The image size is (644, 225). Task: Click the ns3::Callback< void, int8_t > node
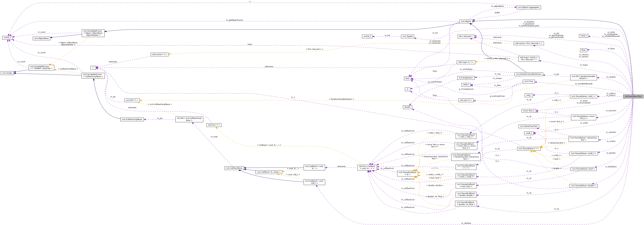[314, 182]
